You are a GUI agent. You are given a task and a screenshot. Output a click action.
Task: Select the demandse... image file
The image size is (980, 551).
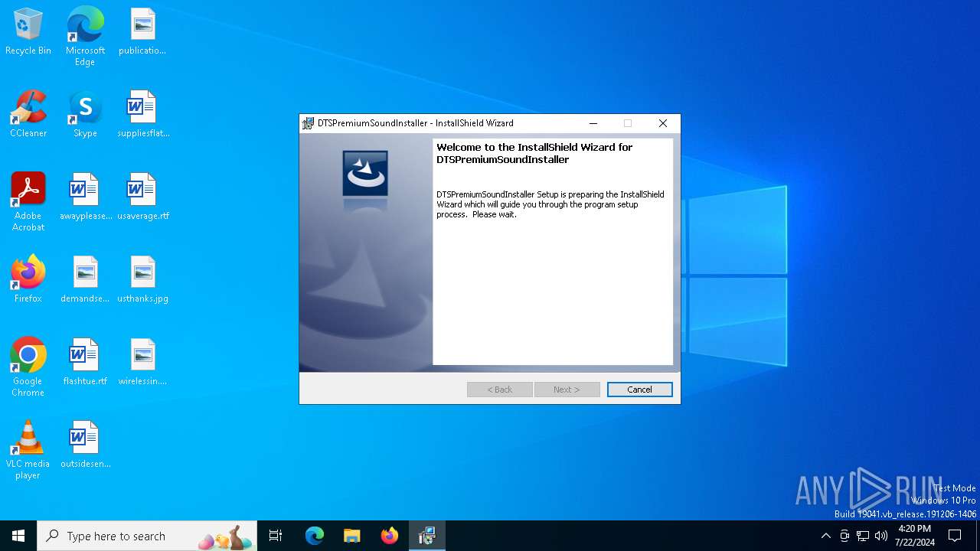(85, 280)
